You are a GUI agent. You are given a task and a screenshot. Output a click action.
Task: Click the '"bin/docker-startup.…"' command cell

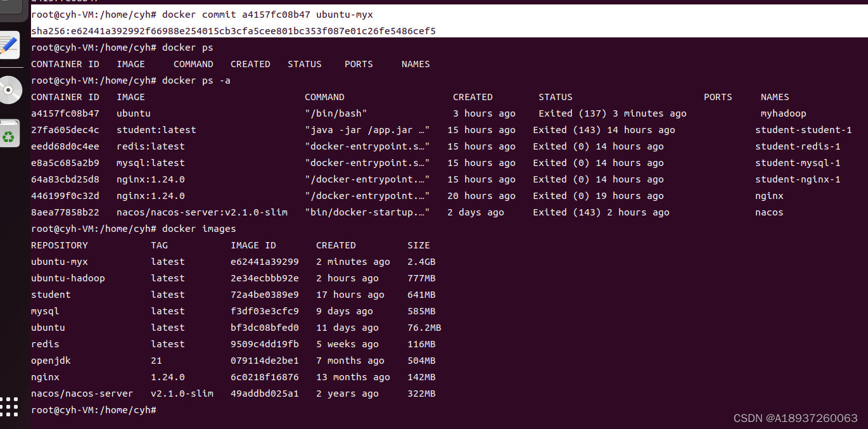367,212
